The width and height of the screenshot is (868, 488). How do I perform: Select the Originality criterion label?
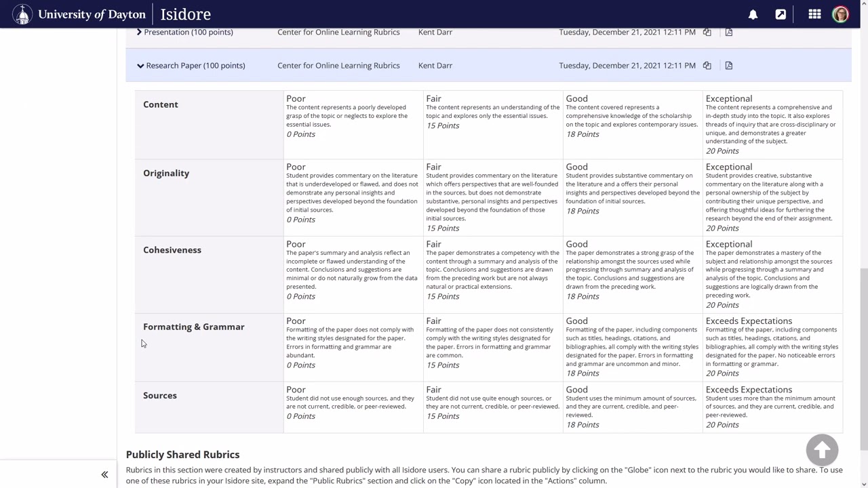(x=166, y=173)
